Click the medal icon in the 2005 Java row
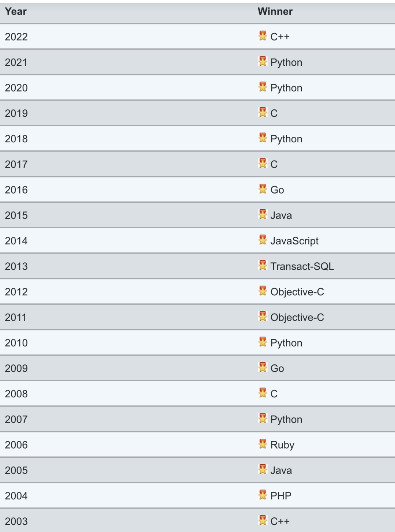Image resolution: width=395 pixels, height=532 pixels. [263, 469]
